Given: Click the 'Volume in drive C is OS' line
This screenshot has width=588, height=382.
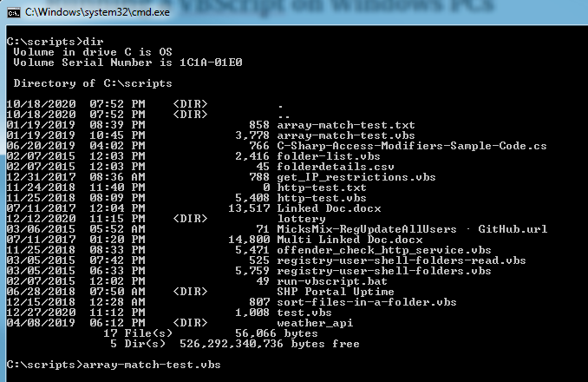Looking at the screenshot, I should coord(93,52).
